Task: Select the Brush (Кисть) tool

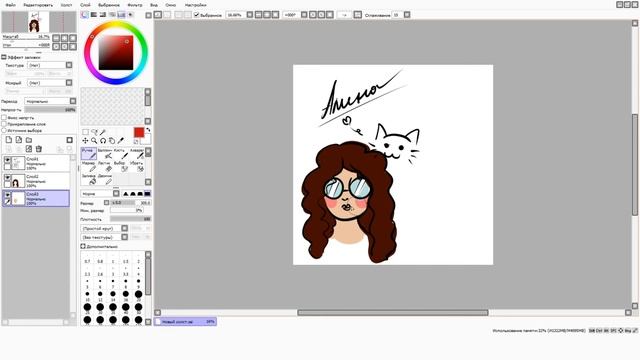Action: pyautogui.click(x=120, y=153)
